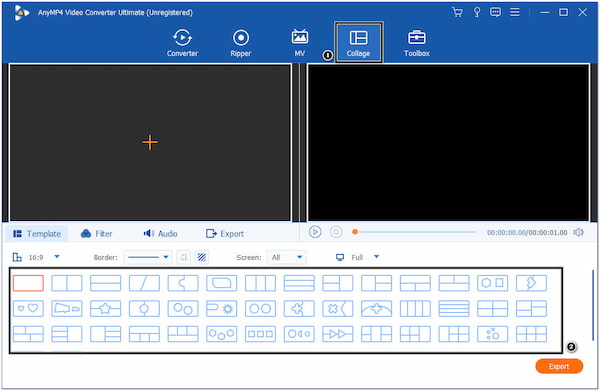Toggle the hatched border pattern button
The width and height of the screenshot is (600, 391).
tap(202, 257)
